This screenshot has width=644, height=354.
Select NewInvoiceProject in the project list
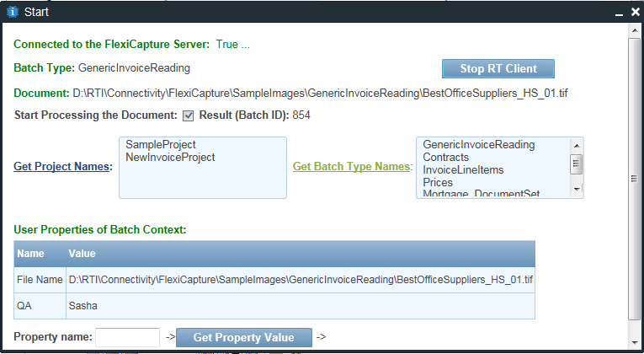point(170,158)
